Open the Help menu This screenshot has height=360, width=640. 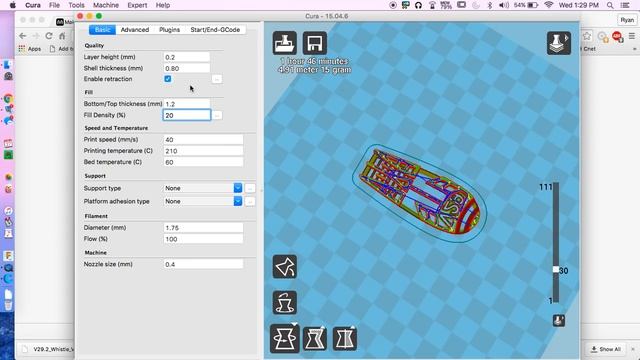click(163, 5)
